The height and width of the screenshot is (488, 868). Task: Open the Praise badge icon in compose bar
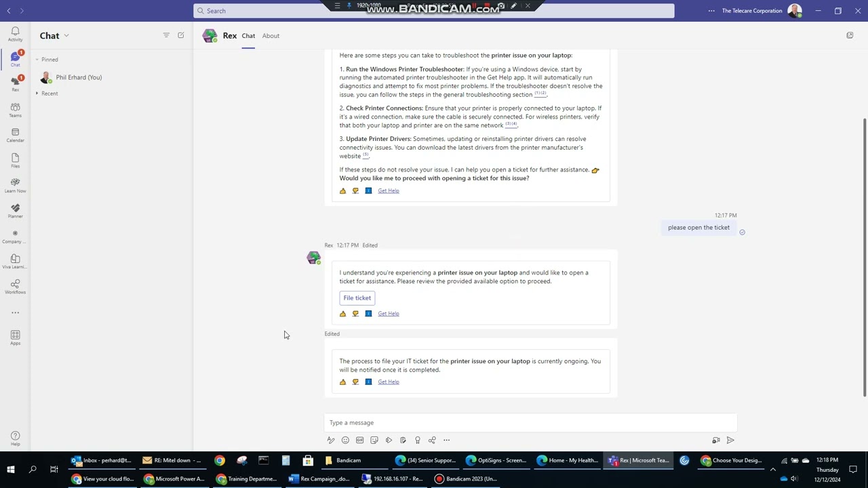[418, 441]
